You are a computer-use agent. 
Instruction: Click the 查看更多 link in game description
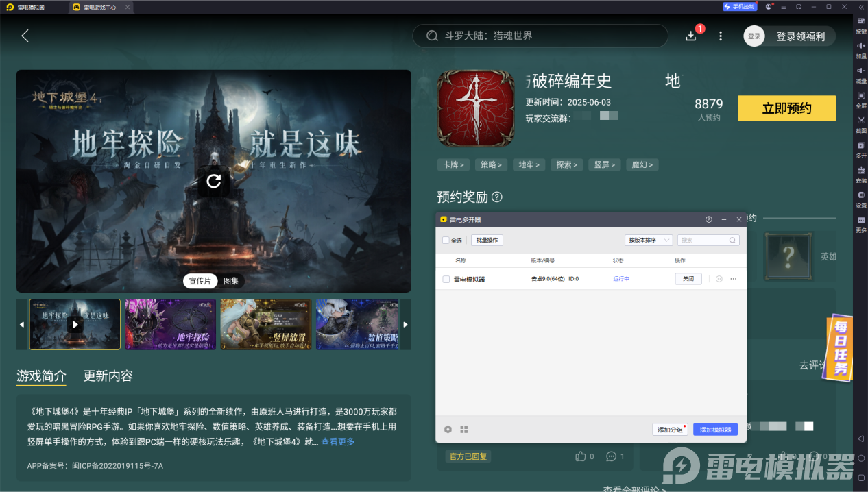(x=337, y=441)
